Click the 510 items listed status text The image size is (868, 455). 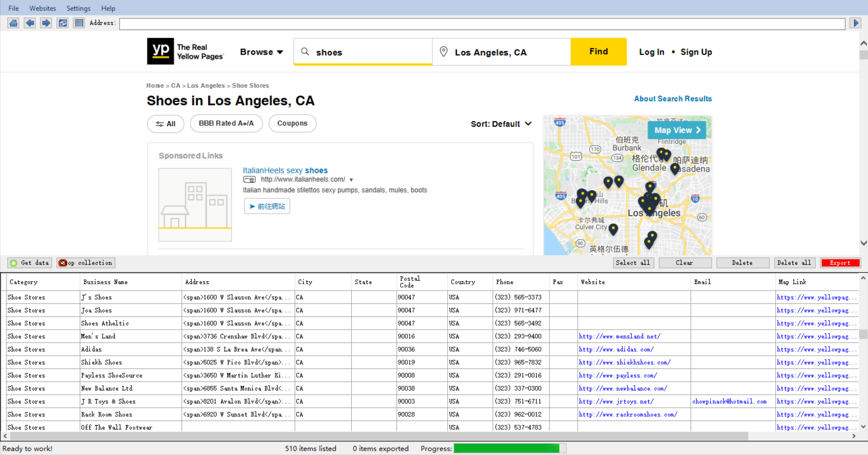point(310,448)
